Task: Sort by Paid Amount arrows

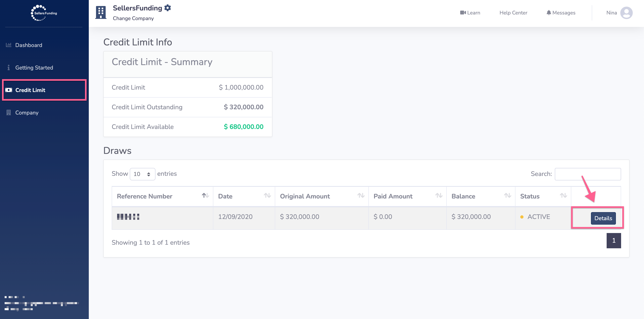Action: (439, 195)
